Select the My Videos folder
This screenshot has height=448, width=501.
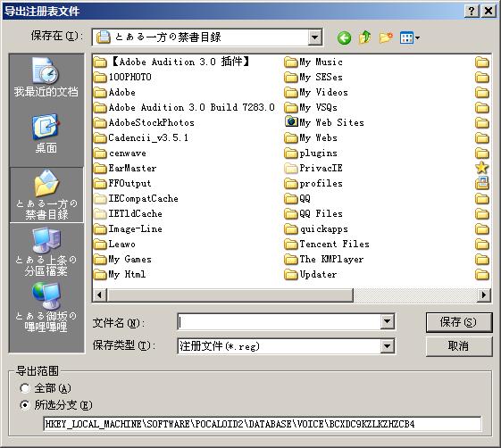[x=316, y=92]
